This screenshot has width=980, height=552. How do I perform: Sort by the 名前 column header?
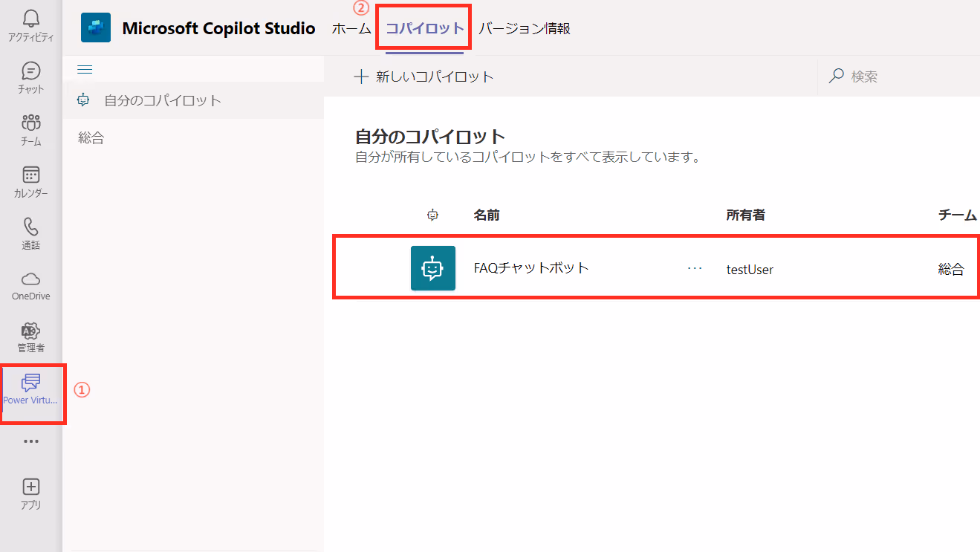[x=487, y=215]
